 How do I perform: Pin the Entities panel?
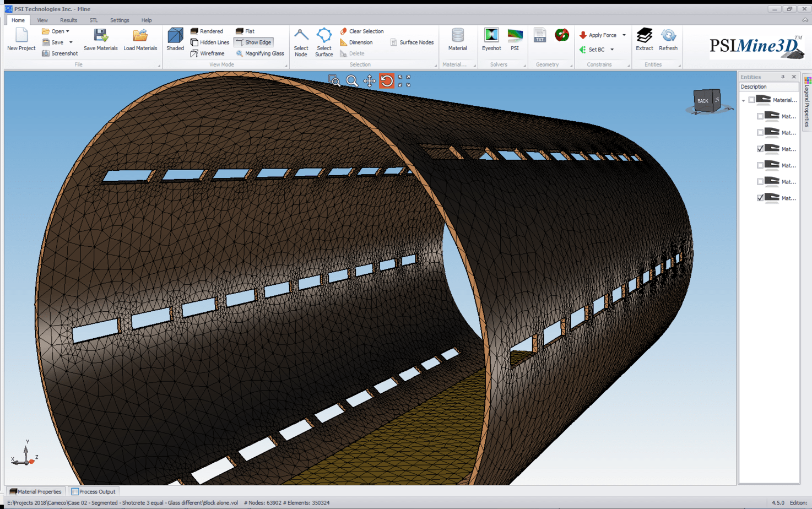point(783,77)
